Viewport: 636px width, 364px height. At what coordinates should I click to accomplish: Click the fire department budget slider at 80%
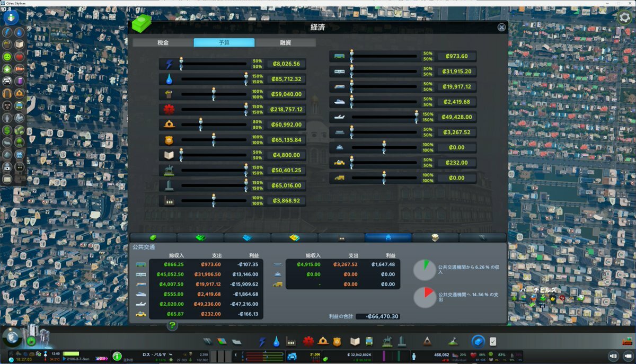click(x=201, y=125)
